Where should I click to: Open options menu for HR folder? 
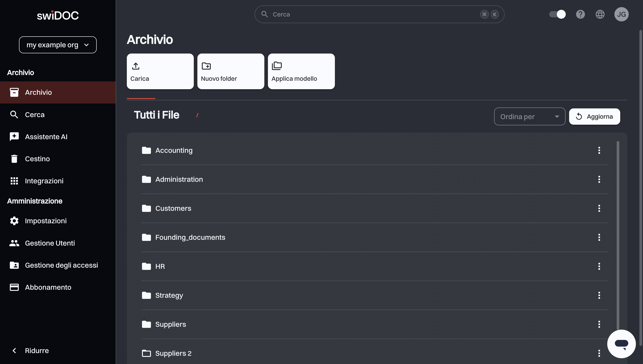point(599,266)
